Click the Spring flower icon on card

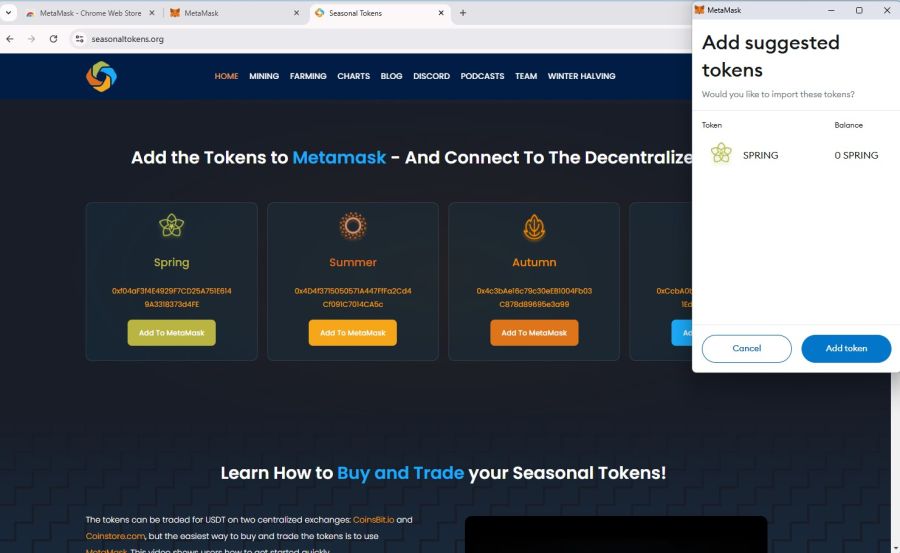[171, 225]
